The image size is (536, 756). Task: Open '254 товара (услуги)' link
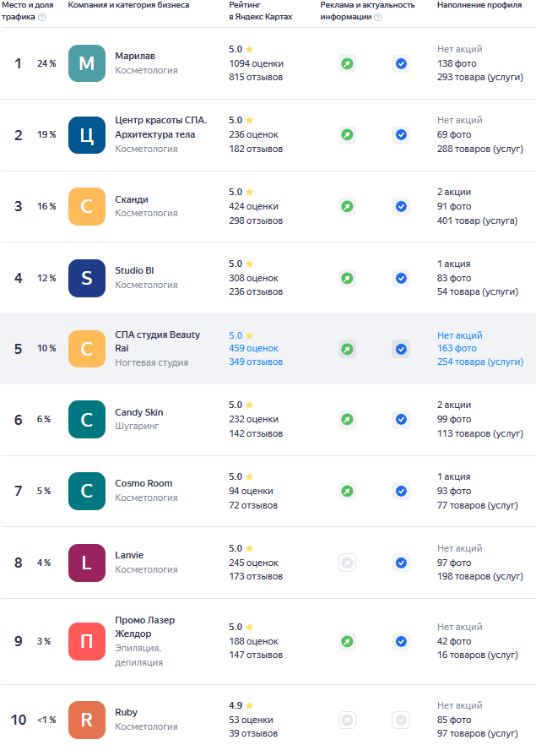click(479, 362)
